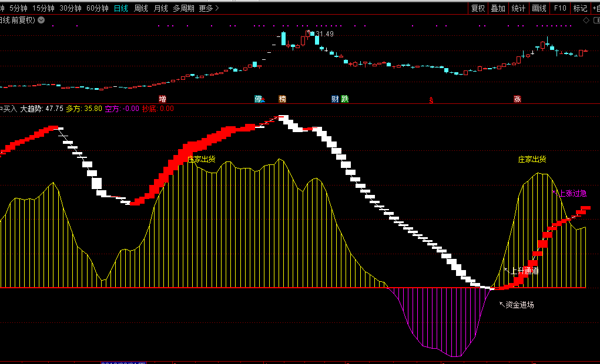Screen dimensions: 600x364
Task: Click the 榜 event marker icon
Action: click(283, 99)
